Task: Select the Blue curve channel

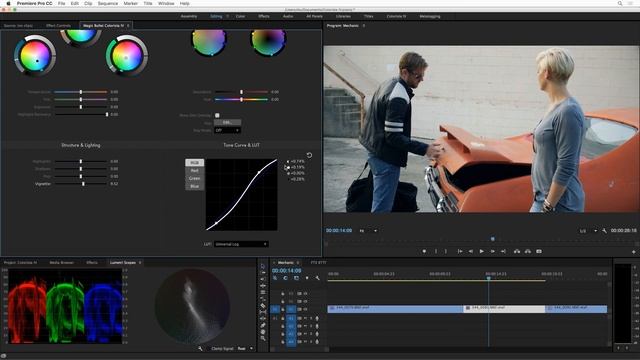Action: [x=194, y=186]
